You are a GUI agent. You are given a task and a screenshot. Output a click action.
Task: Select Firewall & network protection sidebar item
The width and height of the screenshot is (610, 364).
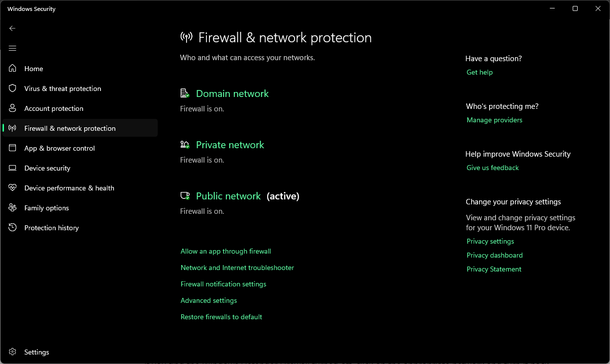(70, 128)
